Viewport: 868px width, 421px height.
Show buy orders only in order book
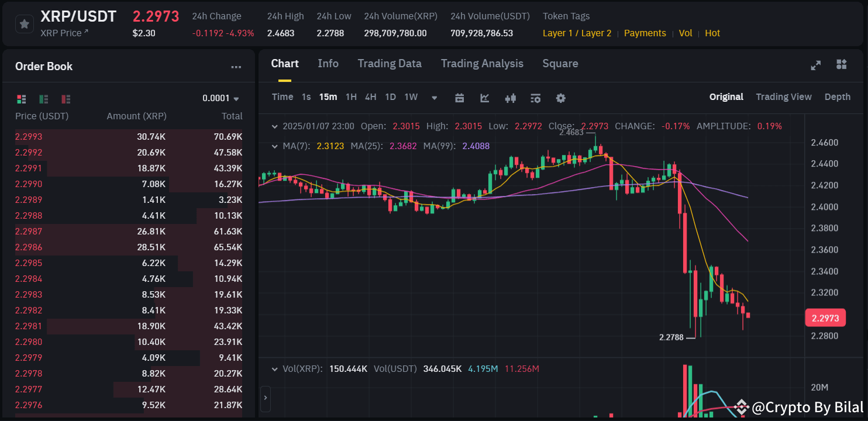44,99
